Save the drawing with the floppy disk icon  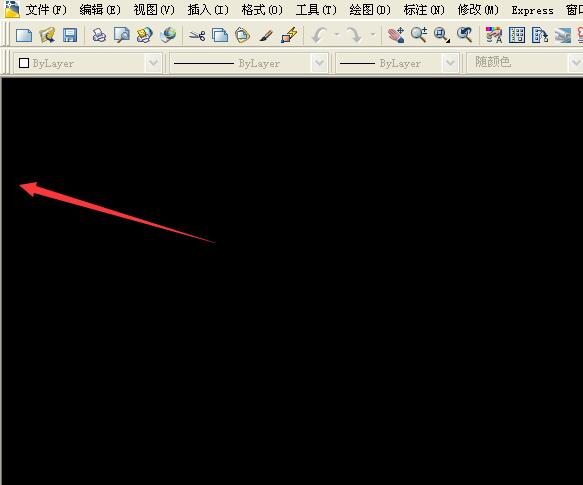coord(70,35)
